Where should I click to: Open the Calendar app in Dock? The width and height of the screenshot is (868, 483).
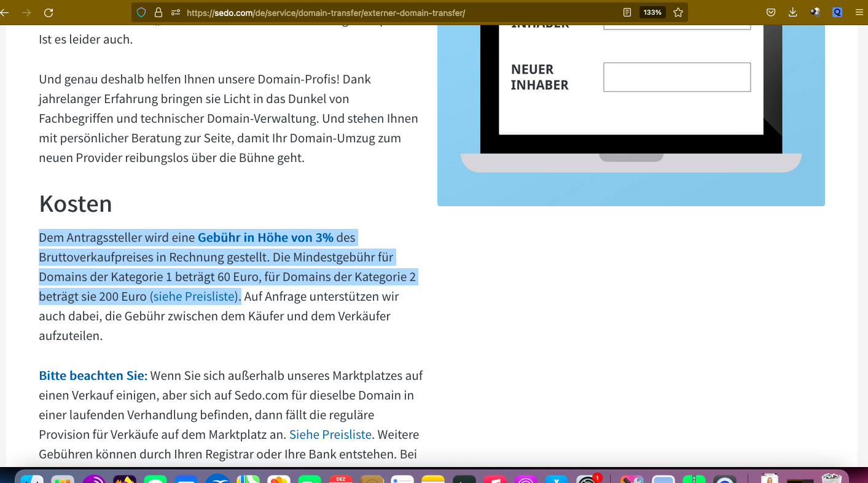point(341,478)
